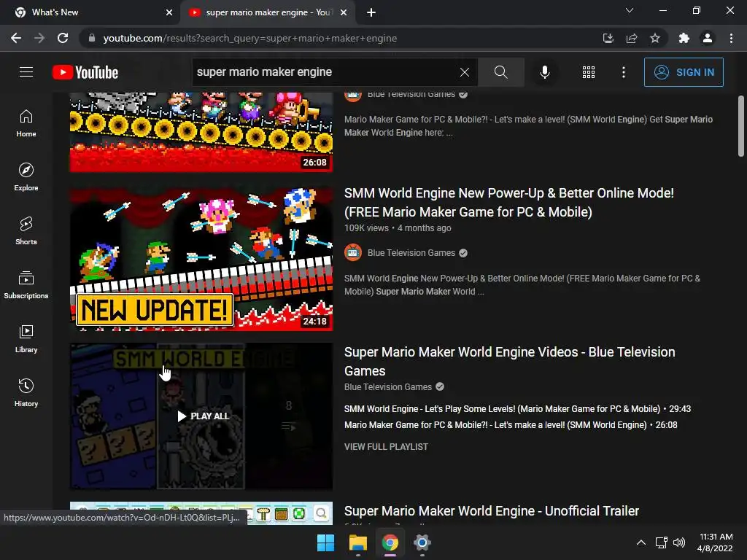
Task: Open File Explorer from the taskbar
Action: tap(357, 542)
